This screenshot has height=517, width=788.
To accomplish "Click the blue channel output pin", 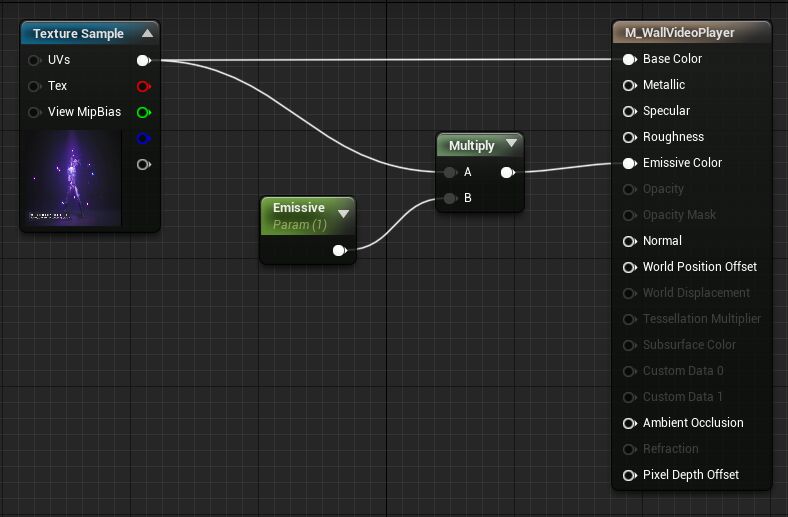I will pyautogui.click(x=144, y=138).
